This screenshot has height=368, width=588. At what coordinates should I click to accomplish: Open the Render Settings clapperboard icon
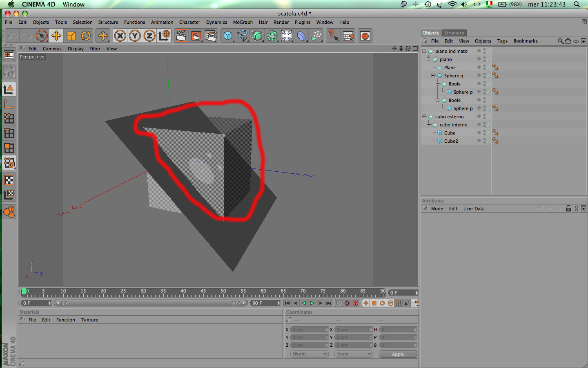point(211,36)
